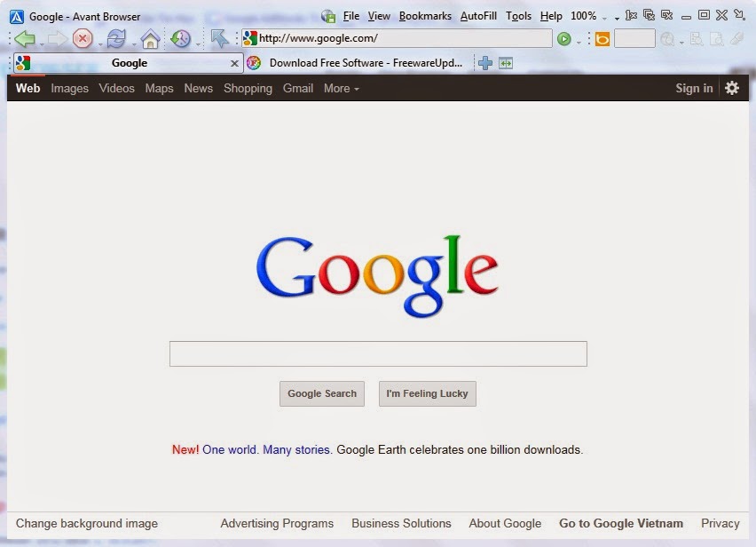Select the Google tab
This screenshot has width=756, height=547.
[x=129, y=63]
